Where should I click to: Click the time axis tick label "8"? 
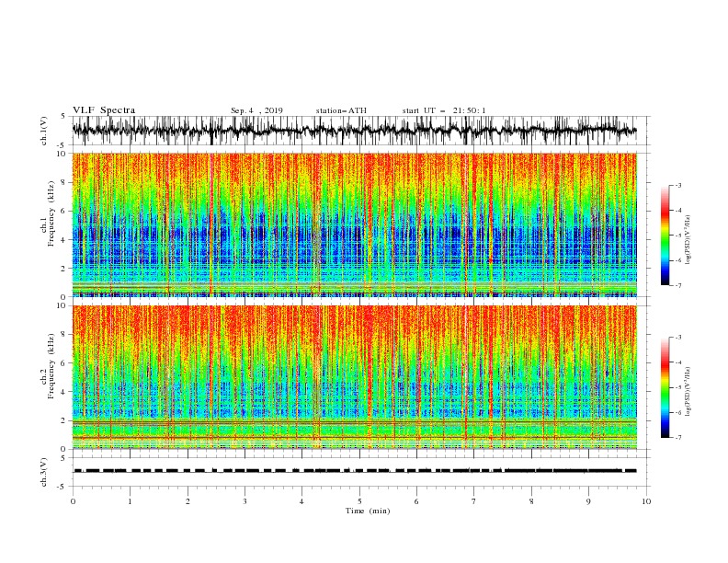pyautogui.click(x=531, y=501)
